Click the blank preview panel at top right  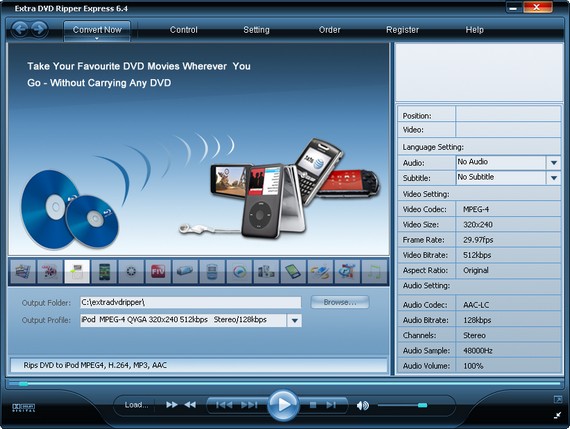[x=479, y=72]
